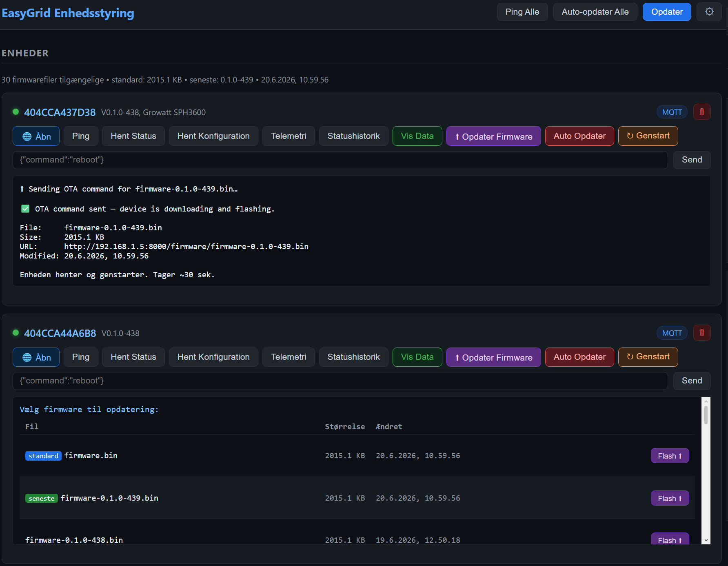Click the blue standard tag
728x566 pixels.
click(x=43, y=456)
